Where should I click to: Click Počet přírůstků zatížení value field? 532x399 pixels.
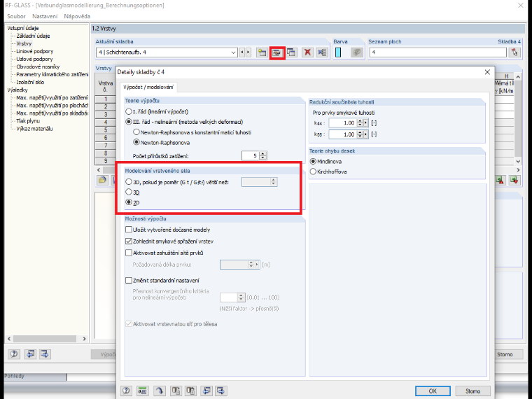pos(251,155)
